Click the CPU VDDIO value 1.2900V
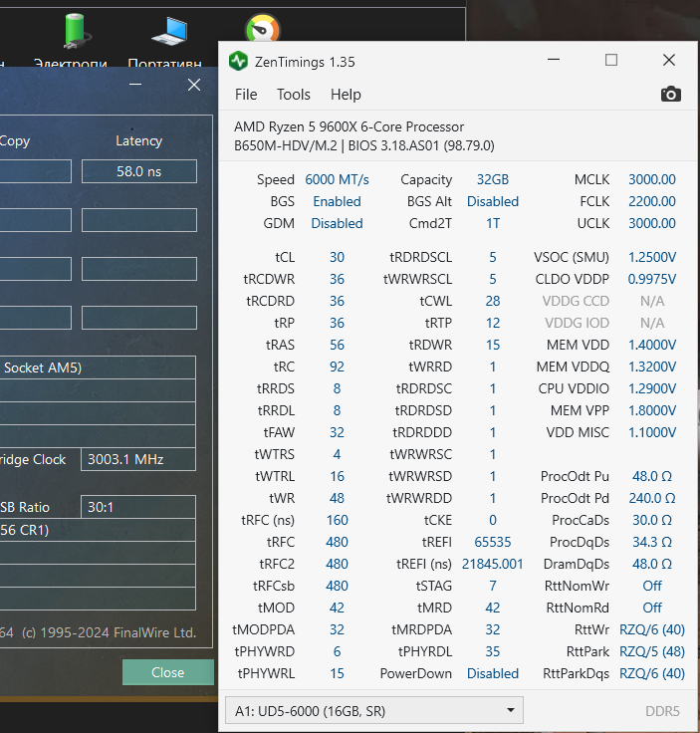 652,388
